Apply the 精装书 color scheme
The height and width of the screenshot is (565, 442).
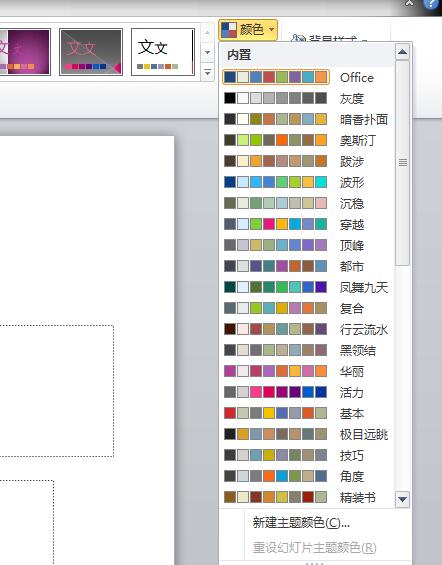pyautogui.click(x=307, y=497)
